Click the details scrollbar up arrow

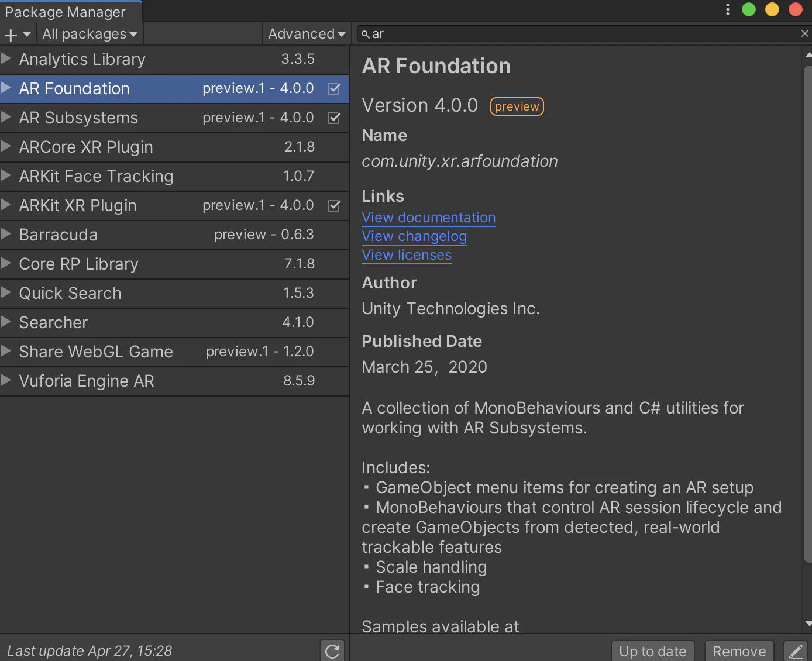click(808, 55)
